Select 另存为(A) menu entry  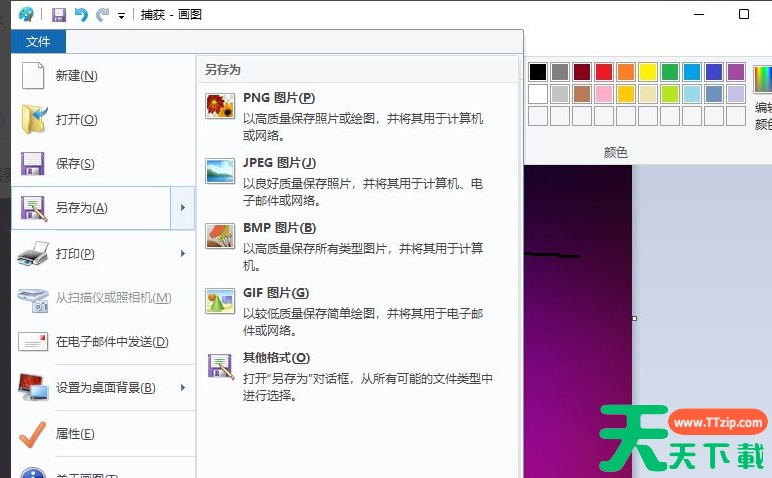click(x=91, y=208)
